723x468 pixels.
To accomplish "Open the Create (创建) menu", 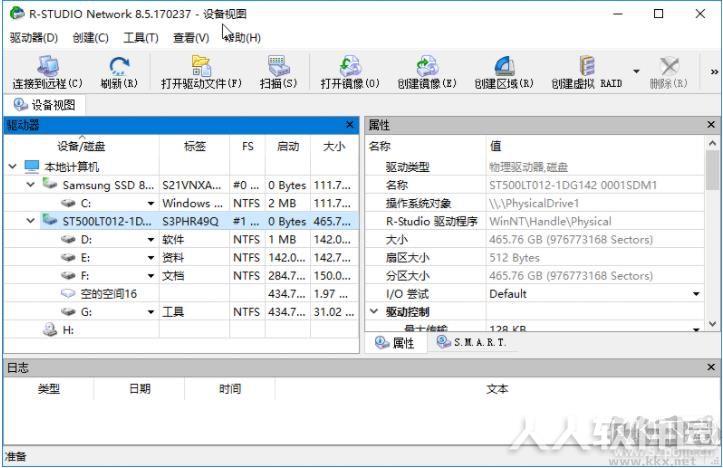I will 90,38.
